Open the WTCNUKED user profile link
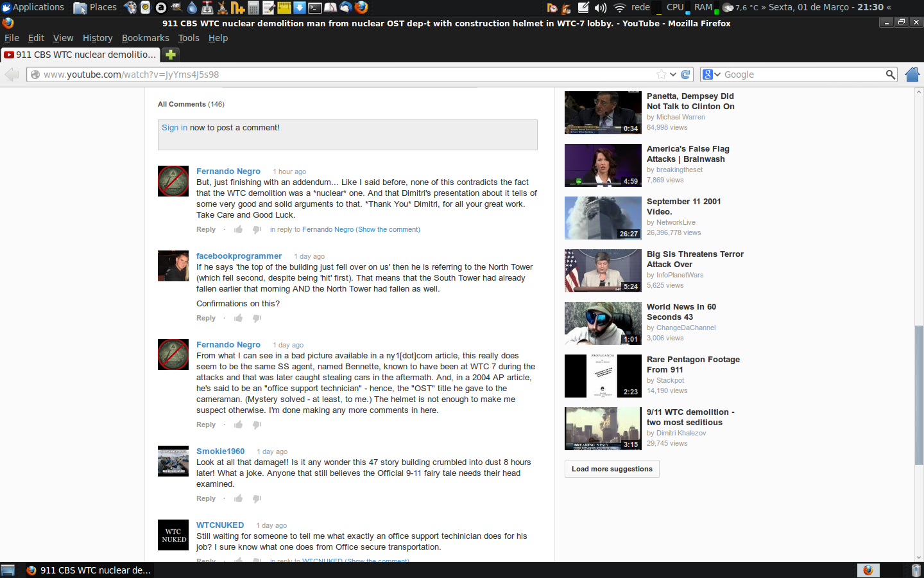 pos(220,525)
